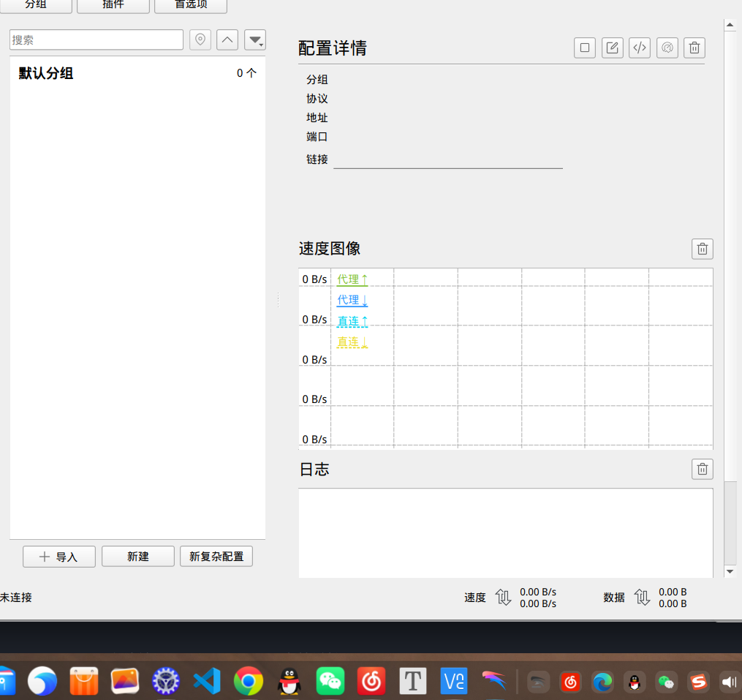
Task: Open the image viewer dock icon
Action: pyautogui.click(x=125, y=681)
